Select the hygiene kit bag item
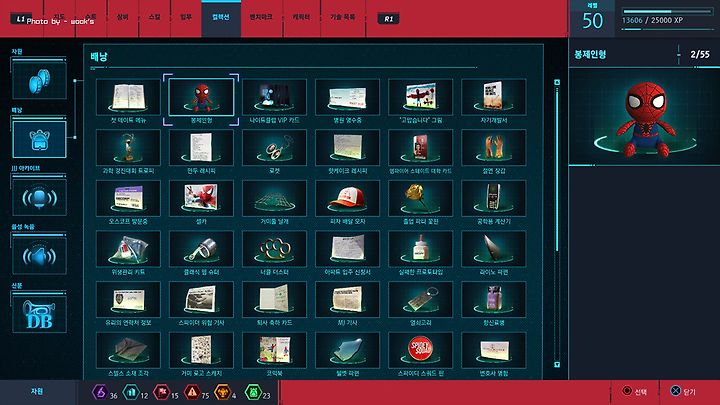Screen dimensions: 720x405 click(128, 249)
